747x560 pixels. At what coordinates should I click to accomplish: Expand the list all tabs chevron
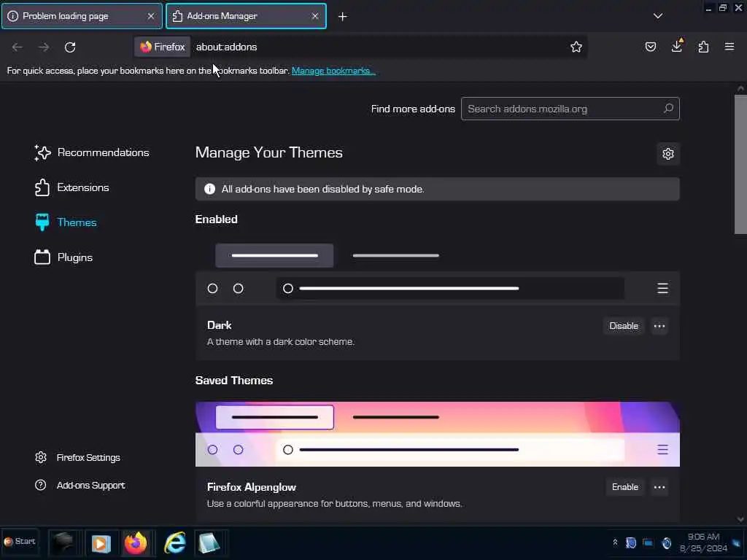(657, 16)
